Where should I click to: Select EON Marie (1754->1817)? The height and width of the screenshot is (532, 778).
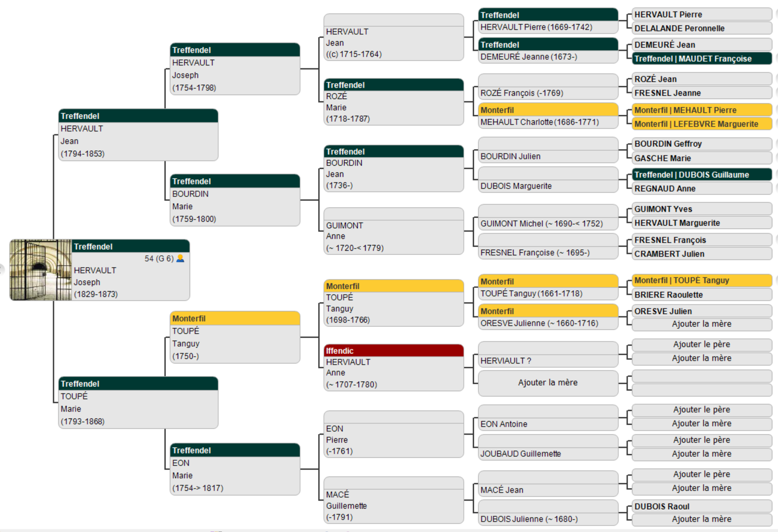[235, 475]
